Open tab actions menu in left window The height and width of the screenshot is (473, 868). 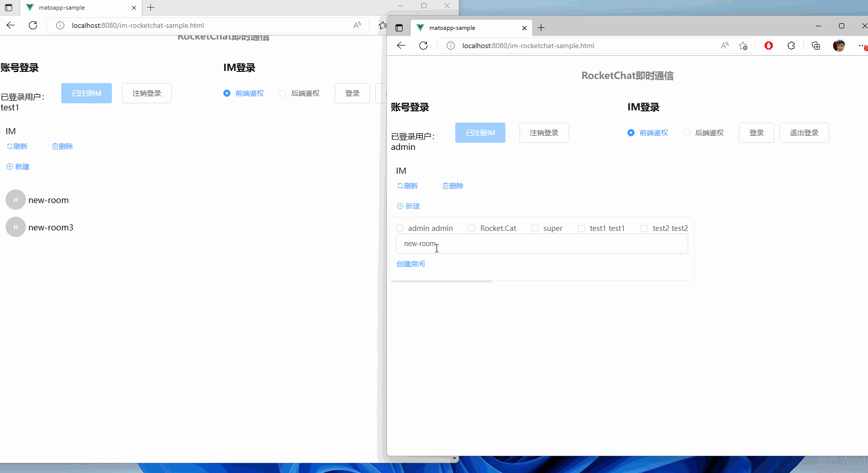click(9, 8)
